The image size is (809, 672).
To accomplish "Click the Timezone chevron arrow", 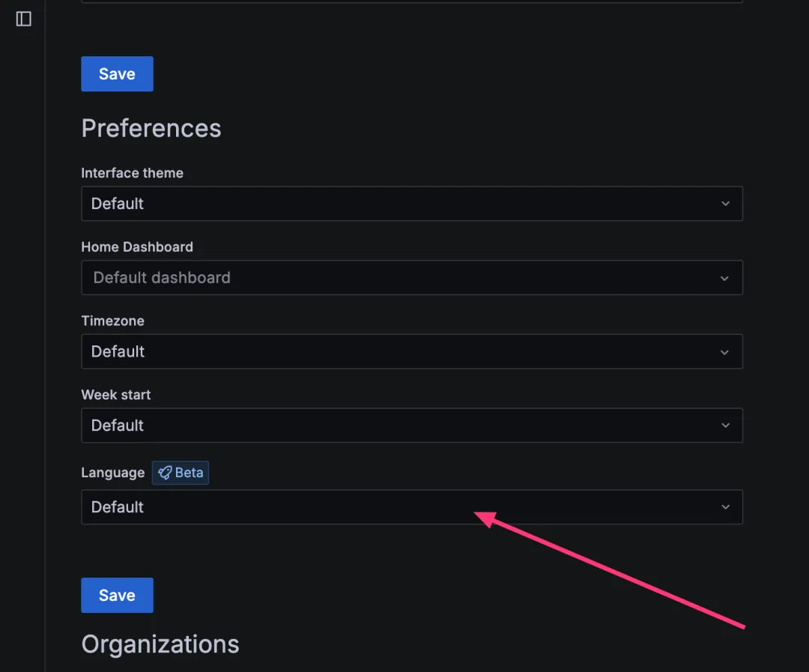I will click(x=725, y=351).
